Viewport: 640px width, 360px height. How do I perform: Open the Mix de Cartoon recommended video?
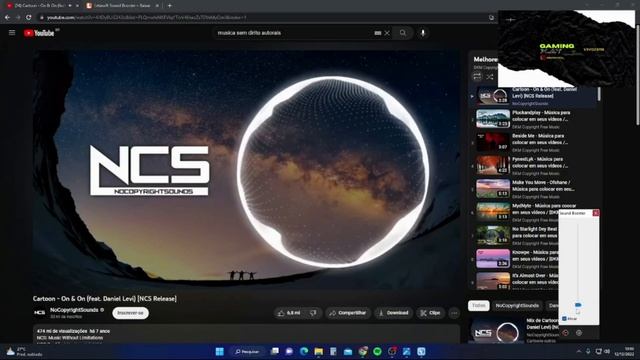(513, 330)
